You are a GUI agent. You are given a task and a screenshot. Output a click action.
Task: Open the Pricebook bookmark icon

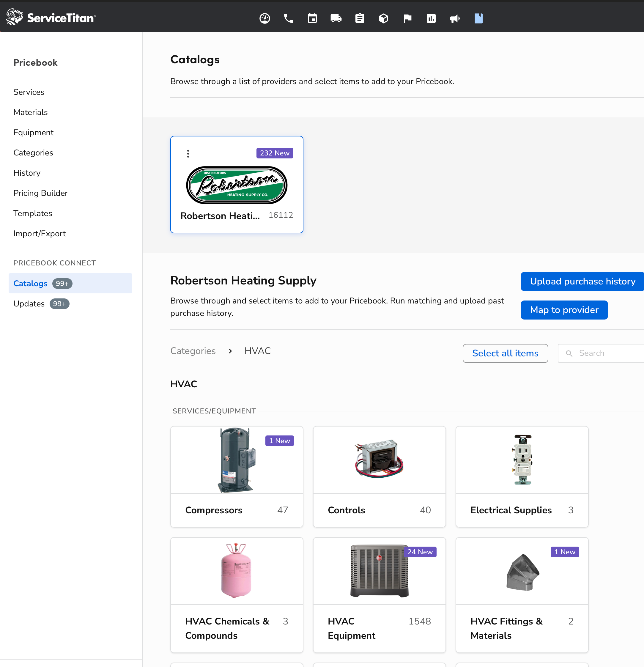pyautogui.click(x=479, y=18)
